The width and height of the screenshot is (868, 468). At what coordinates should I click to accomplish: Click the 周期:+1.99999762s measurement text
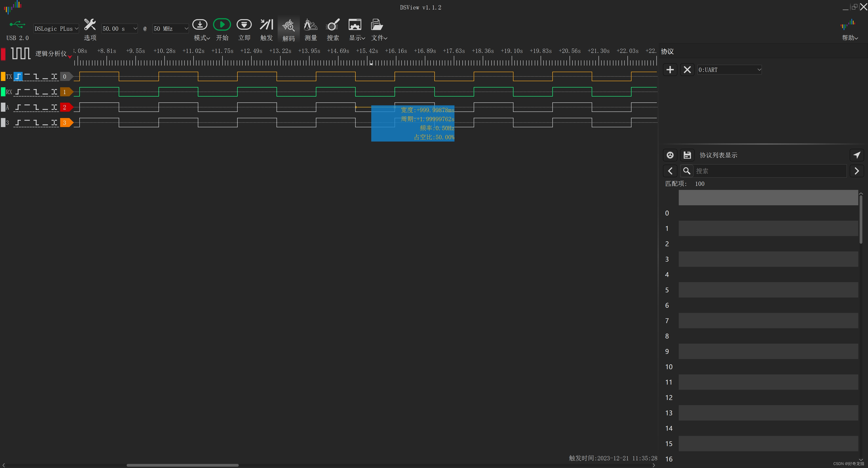tap(428, 119)
